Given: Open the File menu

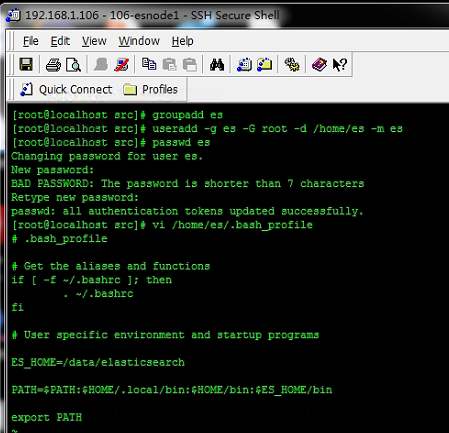Looking at the screenshot, I should point(31,41).
